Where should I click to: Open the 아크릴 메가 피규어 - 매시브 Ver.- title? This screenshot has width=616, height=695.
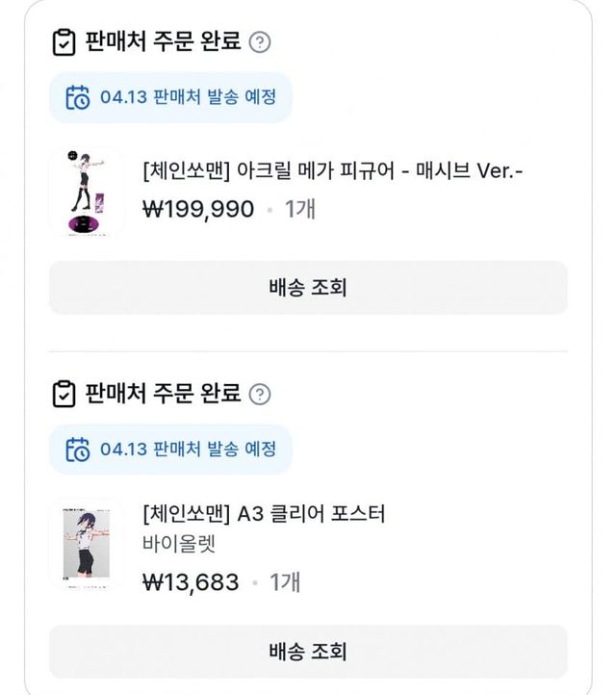[332, 173]
